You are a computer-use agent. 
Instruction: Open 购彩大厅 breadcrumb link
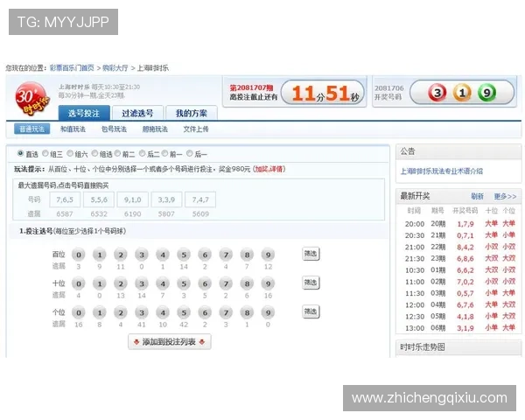(115, 68)
